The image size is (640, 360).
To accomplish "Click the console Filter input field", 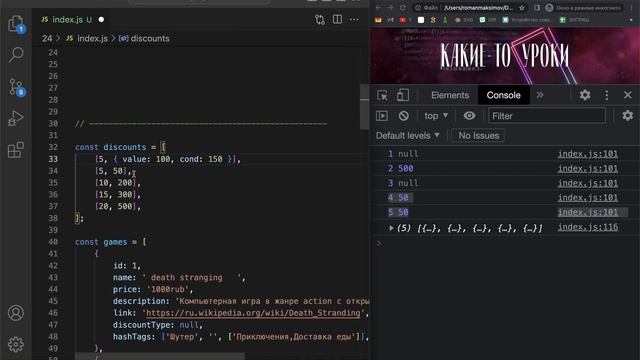I will pyautogui.click(x=547, y=116).
